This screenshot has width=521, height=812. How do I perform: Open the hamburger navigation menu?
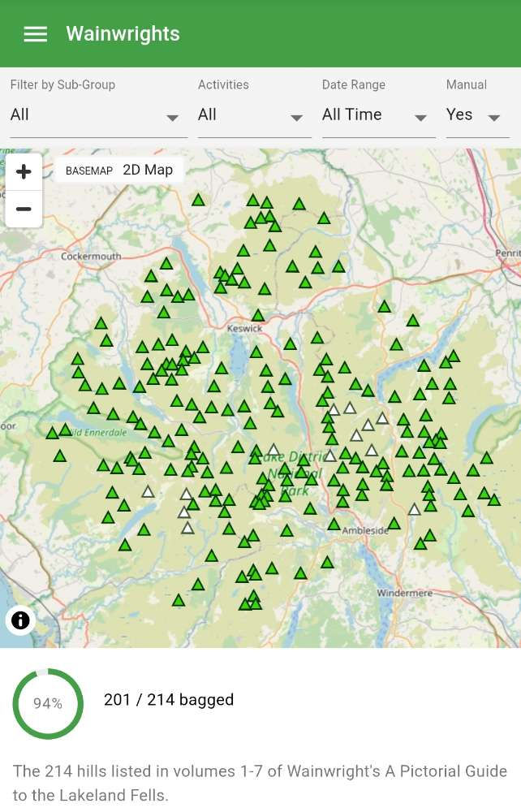click(x=35, y=34)
